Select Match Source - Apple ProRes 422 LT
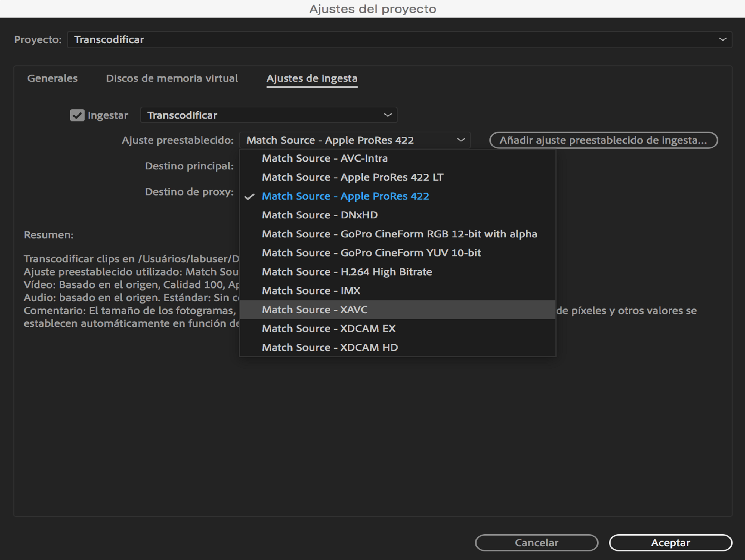The height and width of the screenshot is (560, 745). tap(352, 177)
